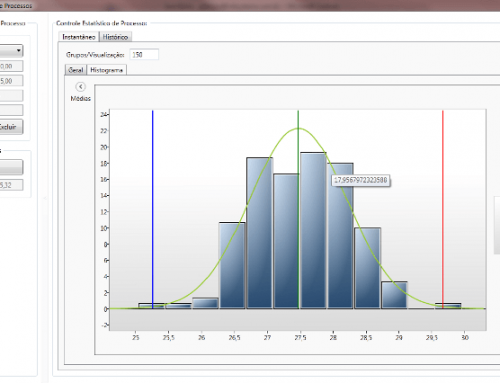The width and height of the screenshot is (500, 383).
Task: Click the Grupos/Visualização input field
Action: (x=144, y=55)
